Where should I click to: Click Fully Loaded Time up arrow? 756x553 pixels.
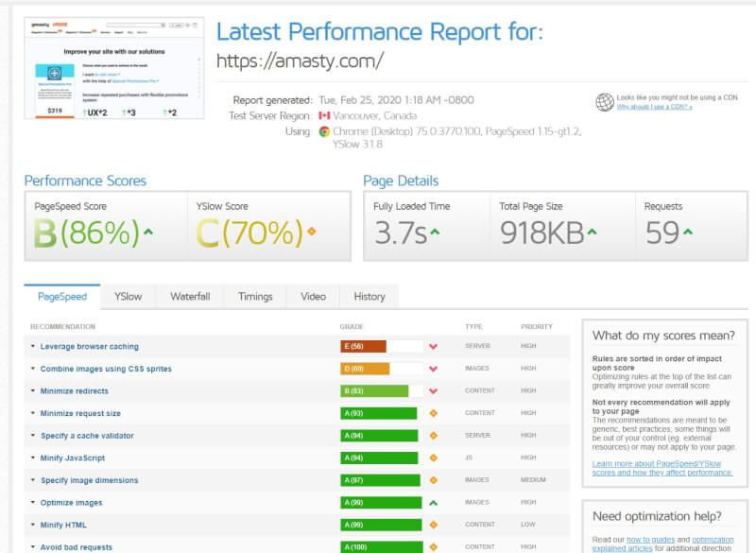(435, 232)
